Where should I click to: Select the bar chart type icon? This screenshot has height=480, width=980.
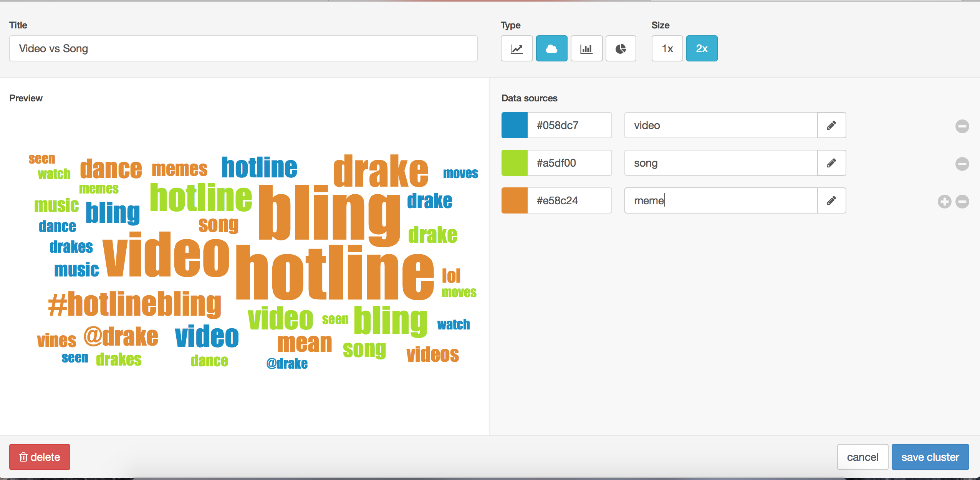(x=586, y=49)
